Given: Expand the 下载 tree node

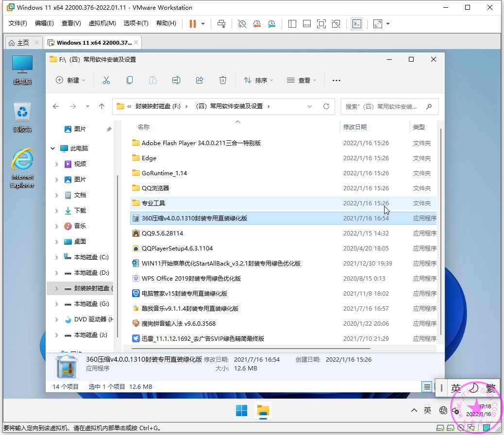Looking at the screenshot, I should 57,211.
